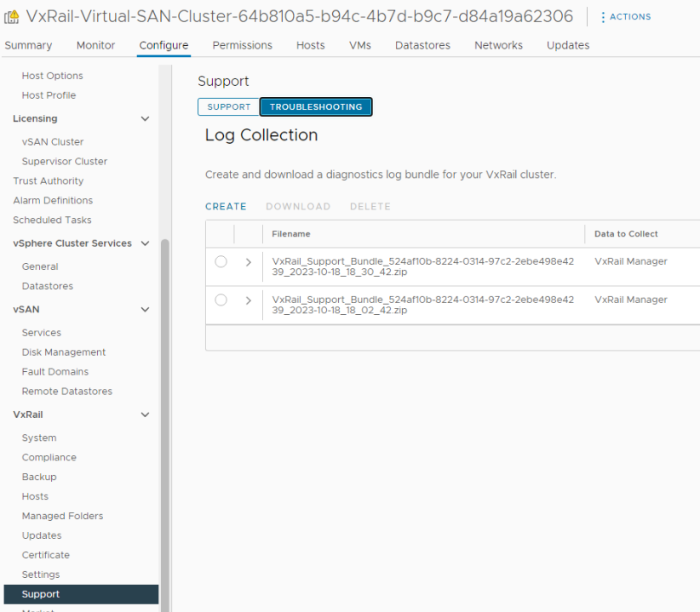Viewport: 700px width, 612px height.
Task: Switch to the SUPPORT toggle view
Action: coord(227,106)
